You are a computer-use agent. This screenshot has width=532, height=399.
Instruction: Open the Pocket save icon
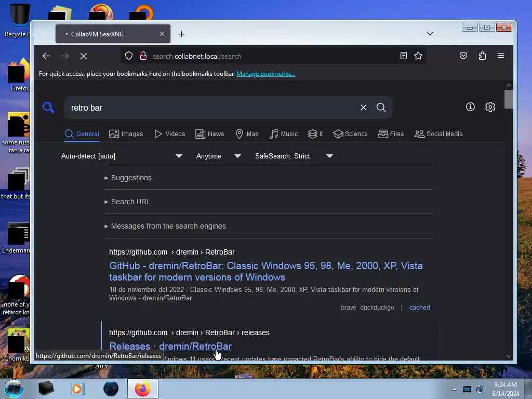pyautogui.click(x=463, y=56)
